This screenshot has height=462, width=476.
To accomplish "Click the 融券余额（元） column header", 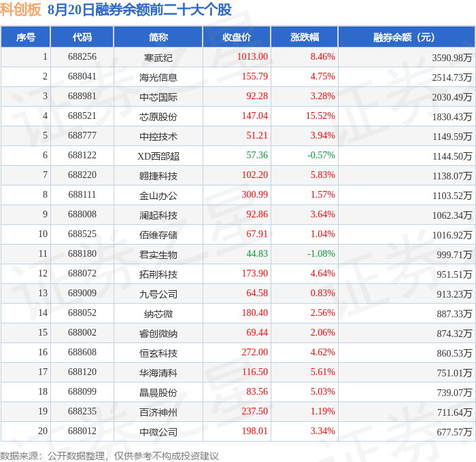I will pyautogui.click(x=406, y=37).
